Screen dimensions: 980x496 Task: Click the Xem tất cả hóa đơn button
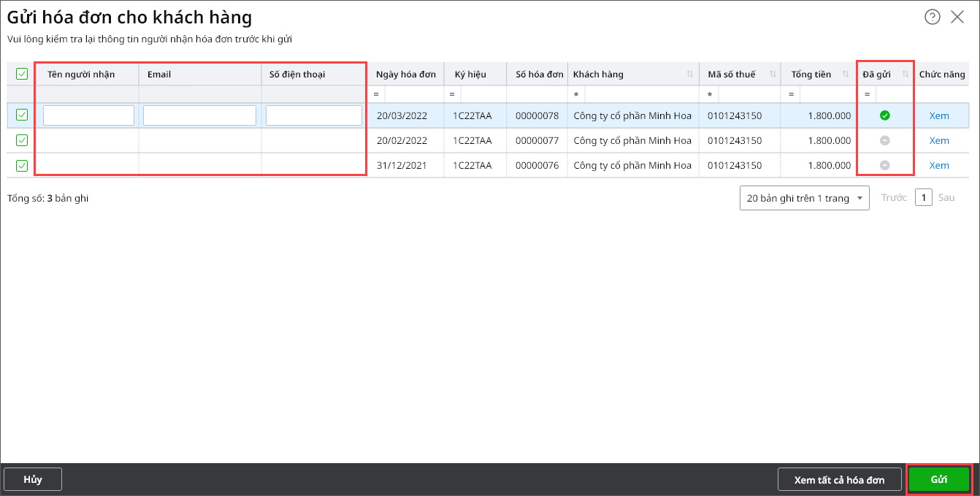(839, 479)
